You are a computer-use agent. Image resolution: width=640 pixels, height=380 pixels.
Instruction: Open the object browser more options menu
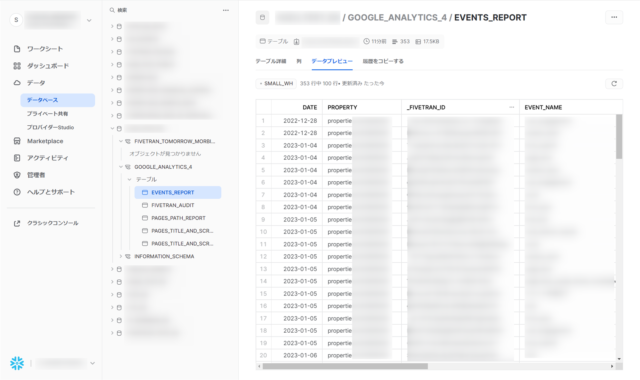(226, 10)
